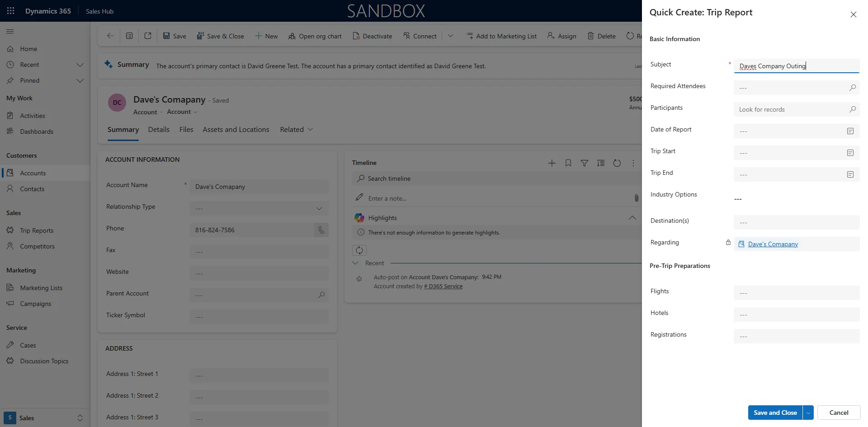Image resolution: width=868 pixels, height=427 pixels.
Task: Switch to the Details tab
Action: coord(158,129)
